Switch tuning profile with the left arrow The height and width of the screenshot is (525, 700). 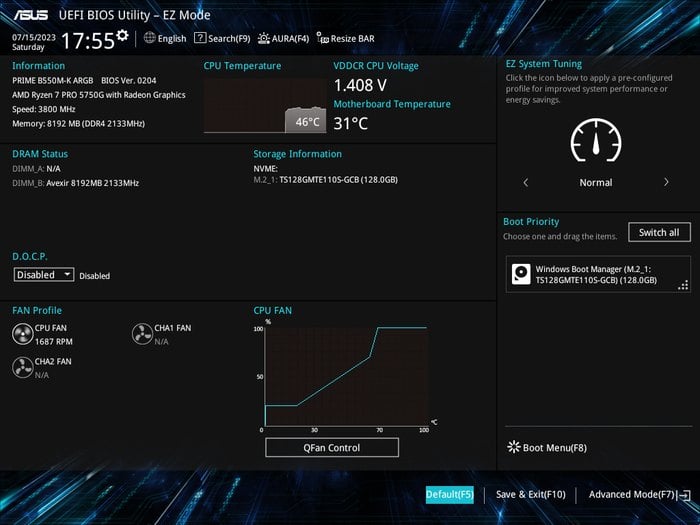click(x=525, y=182)
